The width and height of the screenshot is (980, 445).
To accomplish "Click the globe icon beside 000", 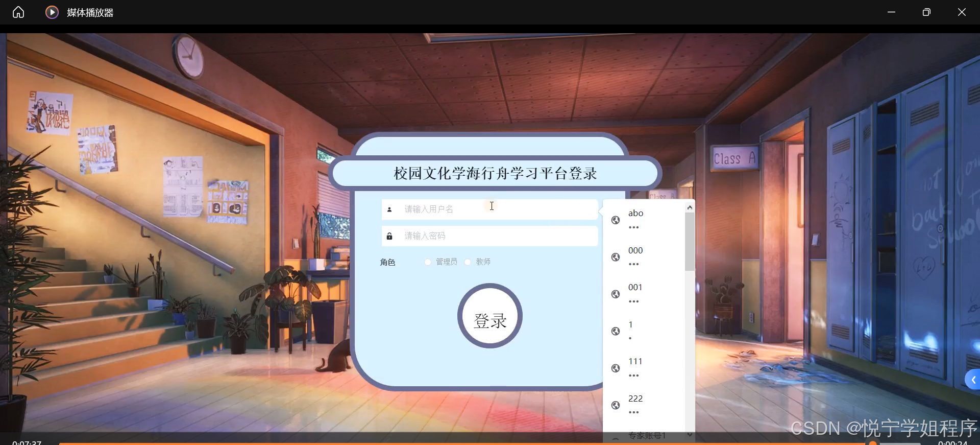I will tap(616, 257).
